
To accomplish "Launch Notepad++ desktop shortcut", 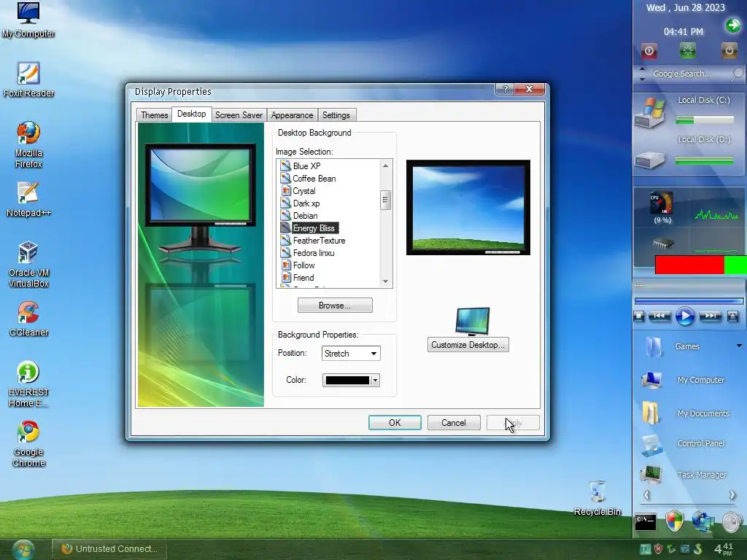I will pos(28,200).
